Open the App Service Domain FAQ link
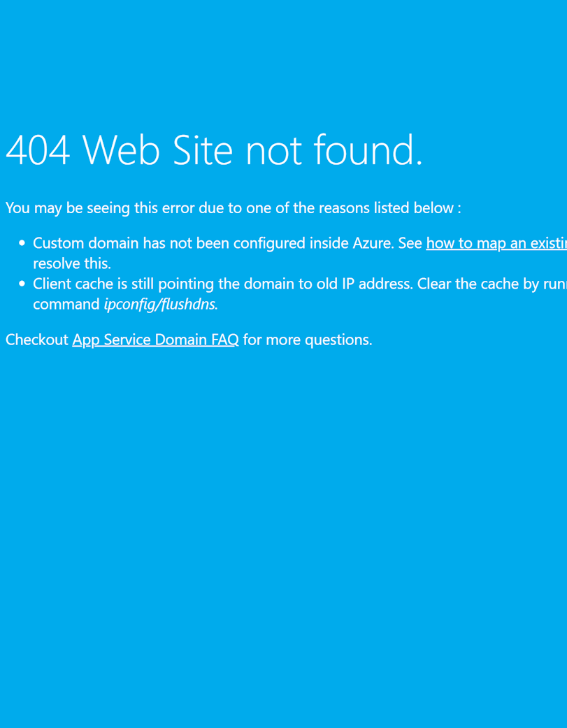Viewport: 567px width, 728px height. click(156, 340)
